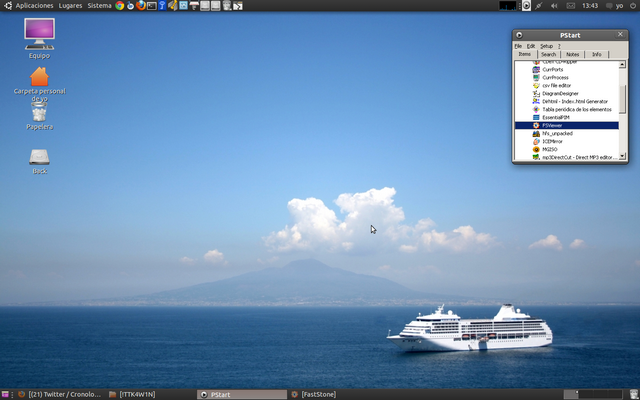Open the Setup menu in PStart
Image resolution: width=640 pixels, height=400 pixels.
[x=547, y=46]
